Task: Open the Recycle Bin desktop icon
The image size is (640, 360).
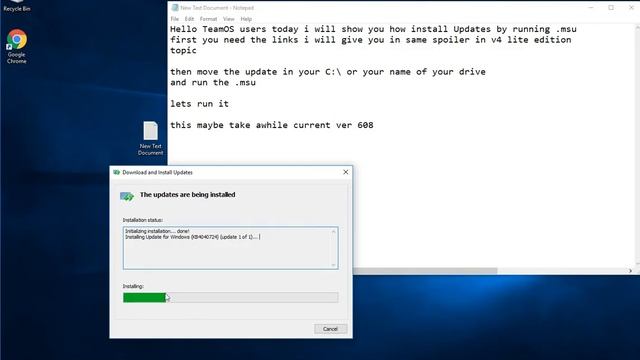Action: tap(17, 6)
